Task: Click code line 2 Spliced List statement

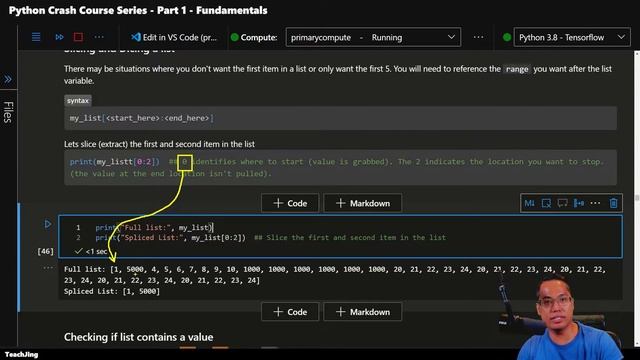Action: (171, 238)
